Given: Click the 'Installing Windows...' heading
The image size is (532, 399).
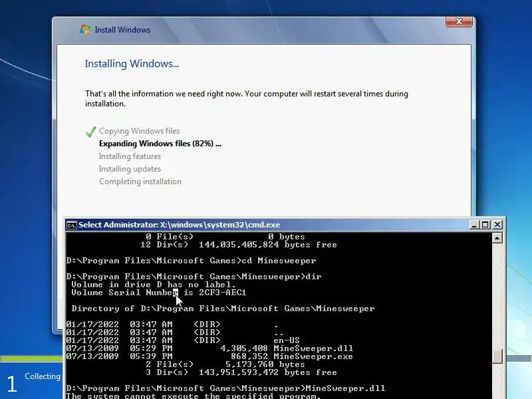Looking at the screenshot, I should (132, 63).
